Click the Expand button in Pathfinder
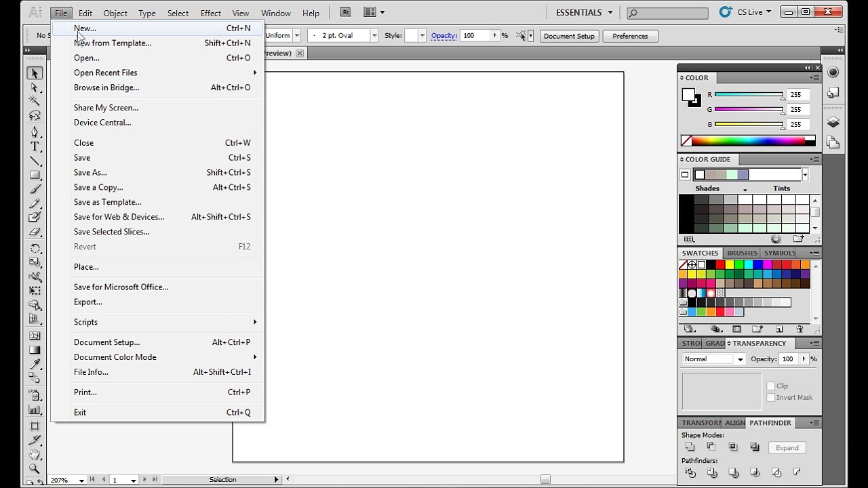The width and height of the screenshot is (868, 488). click(x=787, y=447)
